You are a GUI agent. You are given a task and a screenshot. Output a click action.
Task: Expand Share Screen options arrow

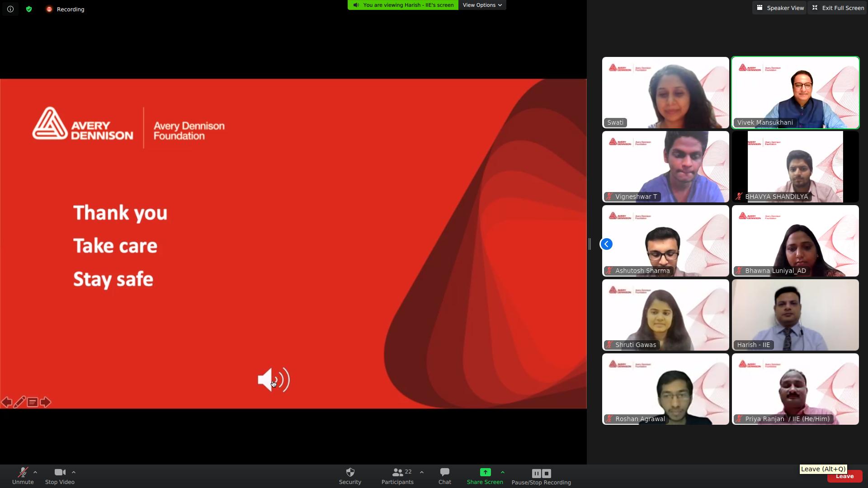coord(503,472)
